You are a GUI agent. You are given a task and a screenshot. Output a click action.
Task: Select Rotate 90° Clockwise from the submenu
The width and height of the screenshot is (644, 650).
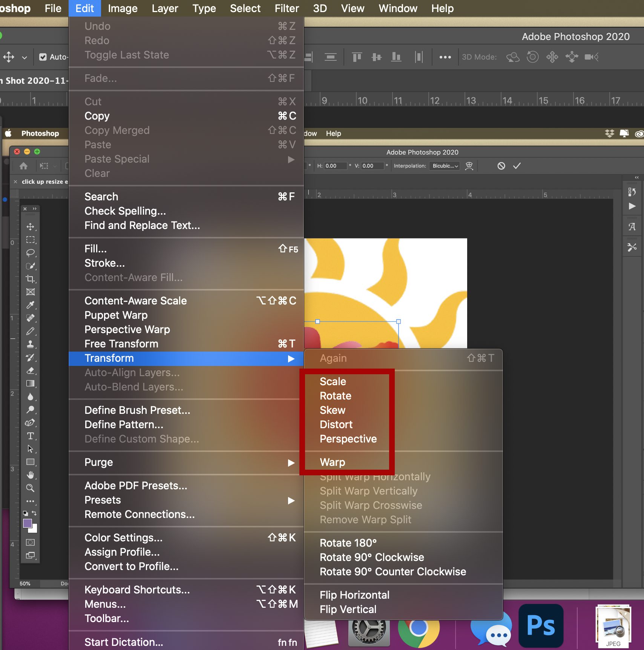pos(372,557)
